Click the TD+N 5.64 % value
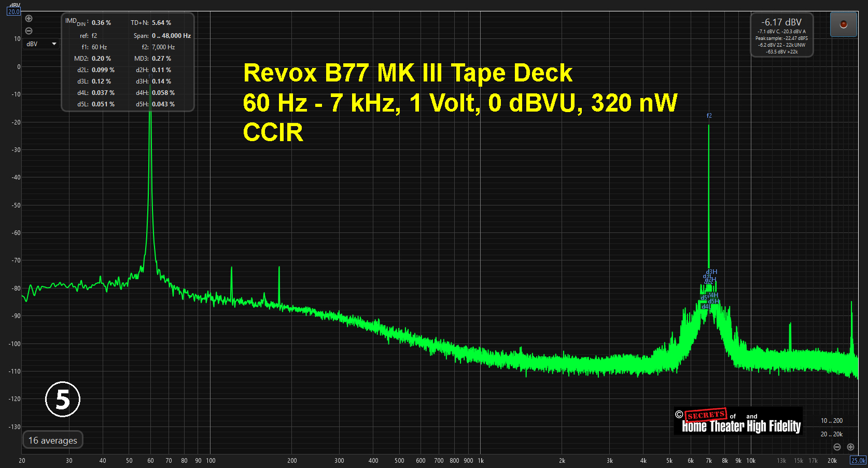Viewport: 868px width, 468px height. (x=161, y=23)
